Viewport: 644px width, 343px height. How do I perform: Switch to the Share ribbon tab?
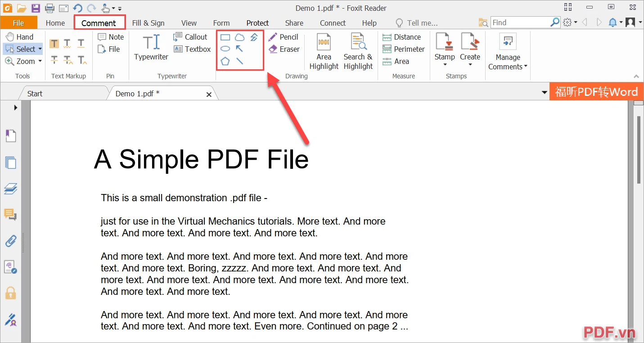click(x=294, y=23)
